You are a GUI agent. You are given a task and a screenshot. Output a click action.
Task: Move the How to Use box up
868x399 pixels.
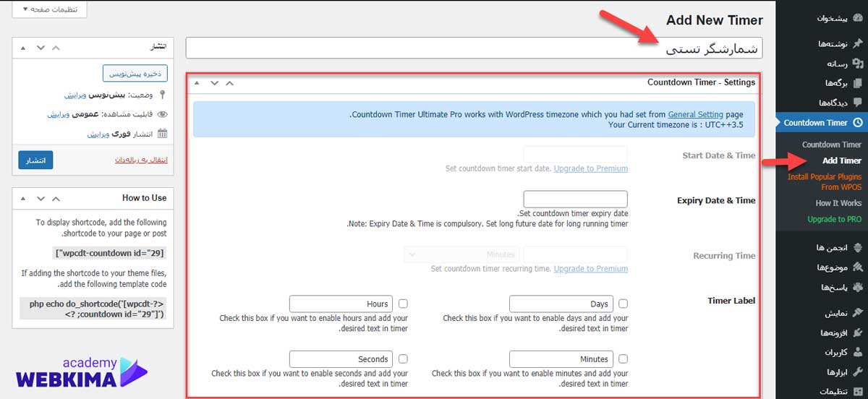[56, 199]
